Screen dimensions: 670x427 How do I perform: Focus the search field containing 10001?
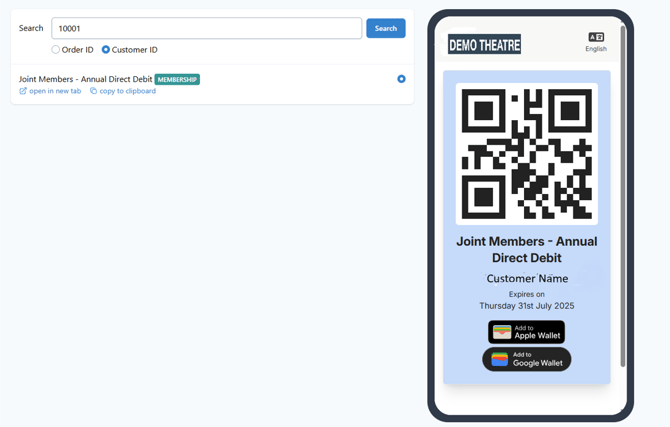(x=206, y=28)
